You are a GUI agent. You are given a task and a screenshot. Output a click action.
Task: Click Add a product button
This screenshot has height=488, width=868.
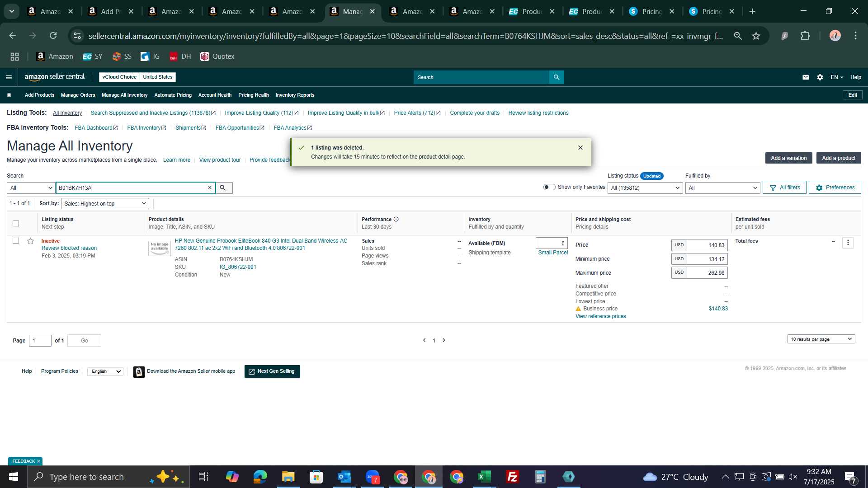point(839,158)
